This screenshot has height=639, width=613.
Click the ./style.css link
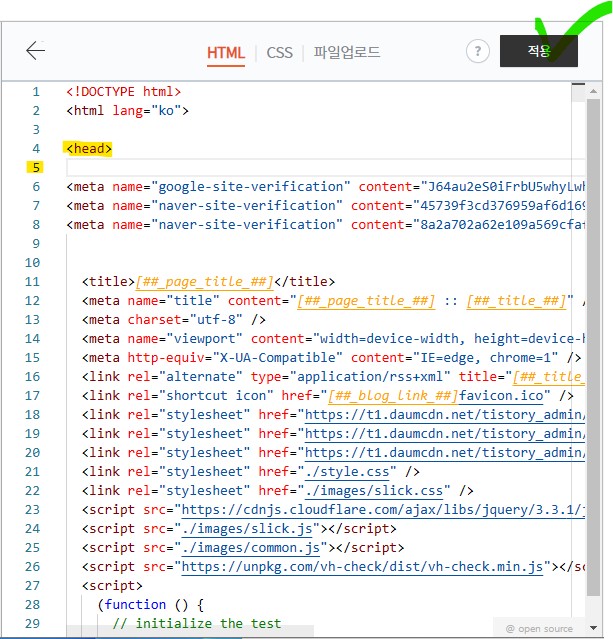pos(347,472)
